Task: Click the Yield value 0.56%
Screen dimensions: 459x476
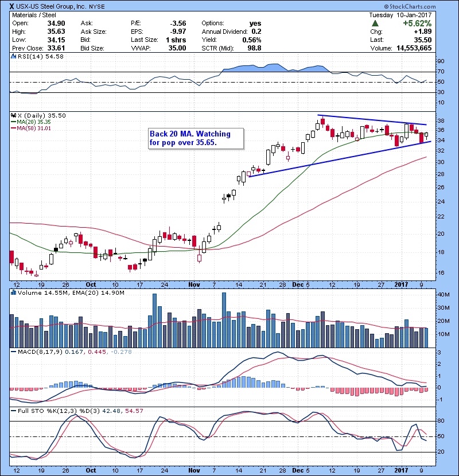Action: (252, 40)
